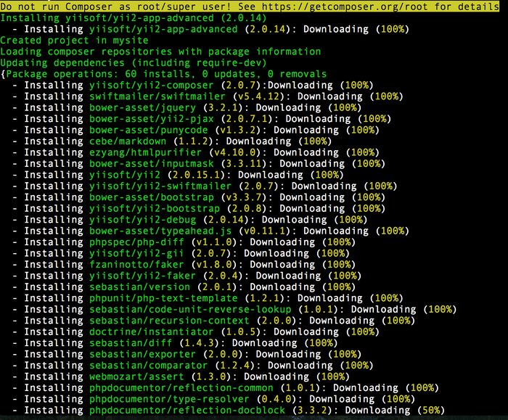Select text 'Created project in mysite'

[74, 41]
